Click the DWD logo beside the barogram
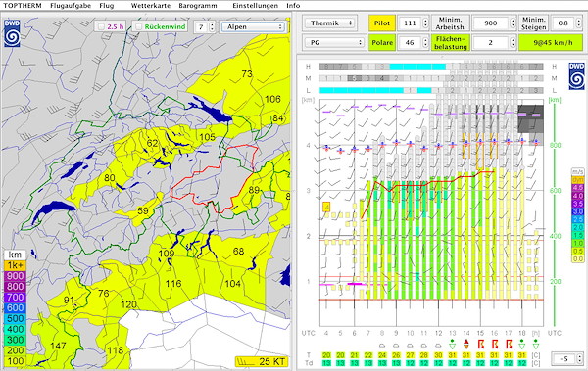This screenshot has width=588, height=371. coord(576,76)
